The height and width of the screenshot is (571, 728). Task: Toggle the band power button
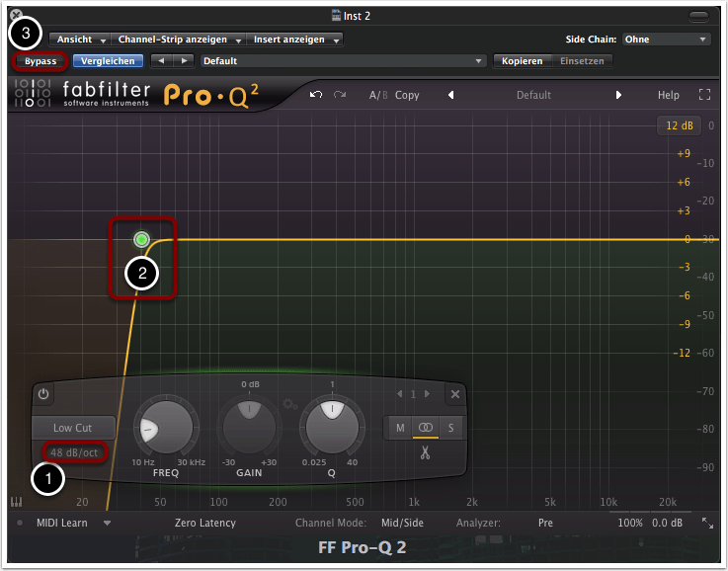tap(43, 394)
